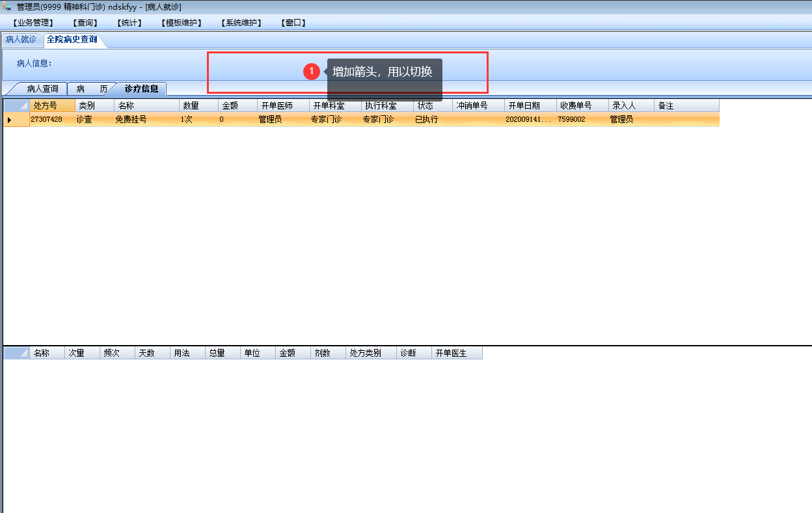The image size is (812, 513).
Task: Select the row indicator arrow for prescription 27307428
Action: tap(9, 120)
